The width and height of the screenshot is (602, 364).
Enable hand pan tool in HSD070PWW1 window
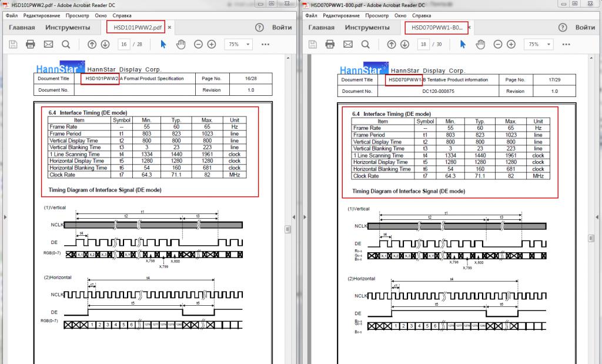coord(481,44)
